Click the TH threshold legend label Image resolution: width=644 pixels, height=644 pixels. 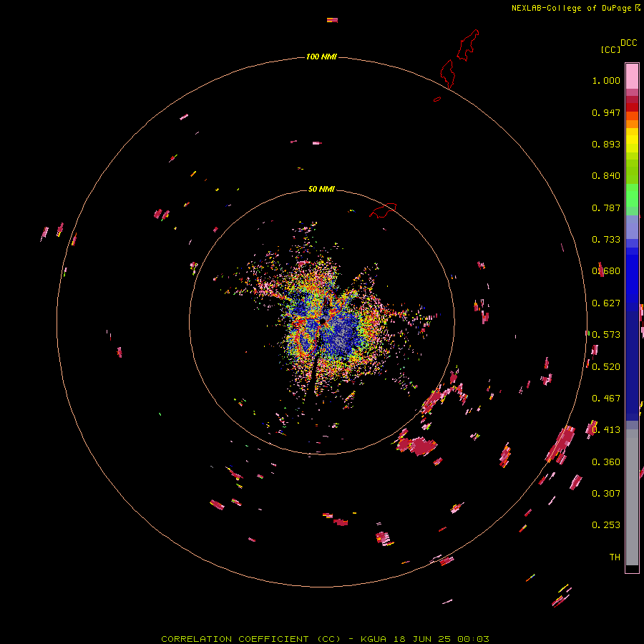615,557
